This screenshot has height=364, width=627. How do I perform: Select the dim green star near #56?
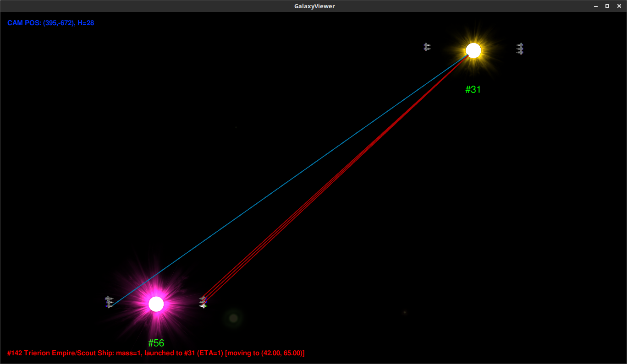(233, 318)
